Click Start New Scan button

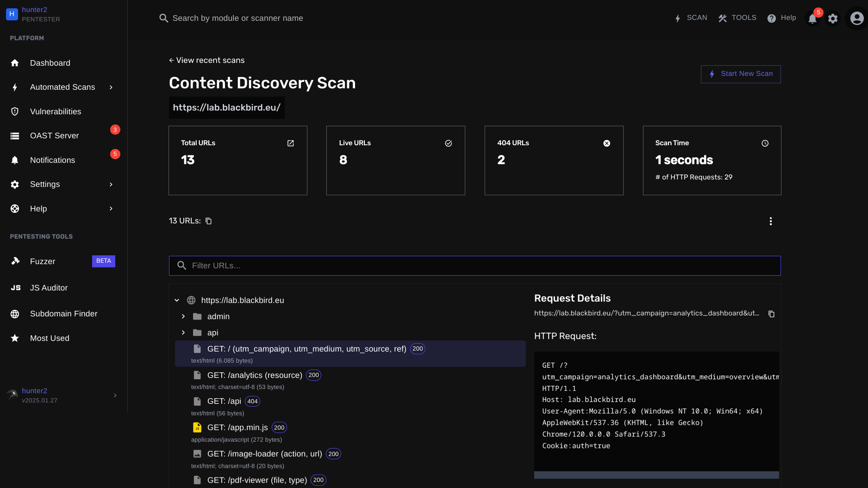pos(740,74)
